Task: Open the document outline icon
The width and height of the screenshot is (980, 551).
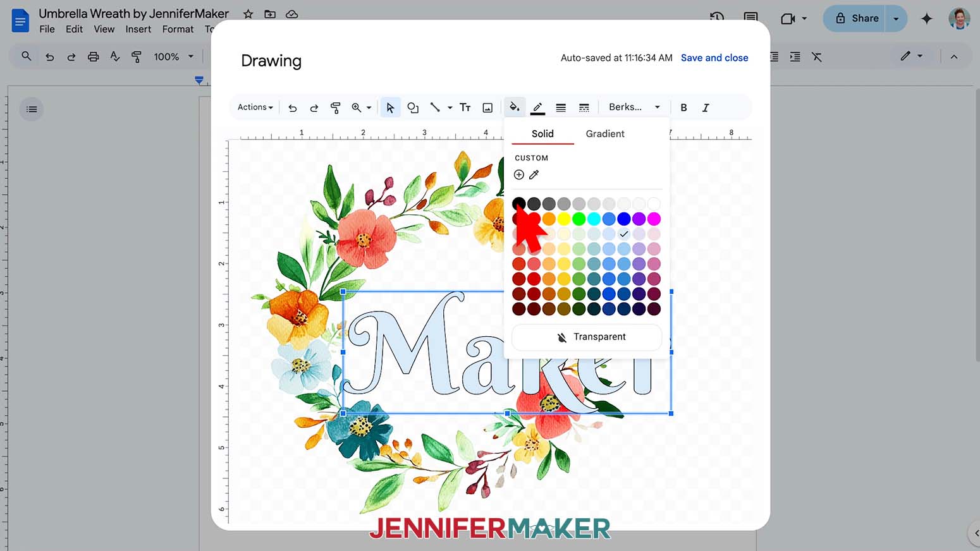Action: pyautogui.click(x=32, y=109)
